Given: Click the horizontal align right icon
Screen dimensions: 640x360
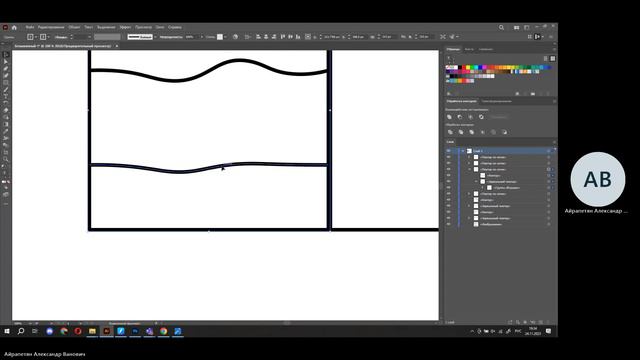Looking at the screenshot, I should pos(274,37).
